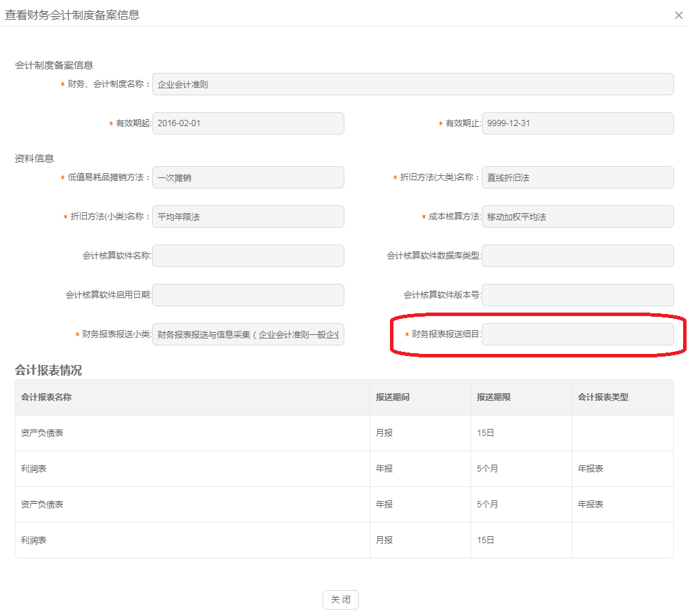The height and width of the screenshot is (616, 688).
Task: Click the 成本核算方法 field
Action: tap(577, 217)
